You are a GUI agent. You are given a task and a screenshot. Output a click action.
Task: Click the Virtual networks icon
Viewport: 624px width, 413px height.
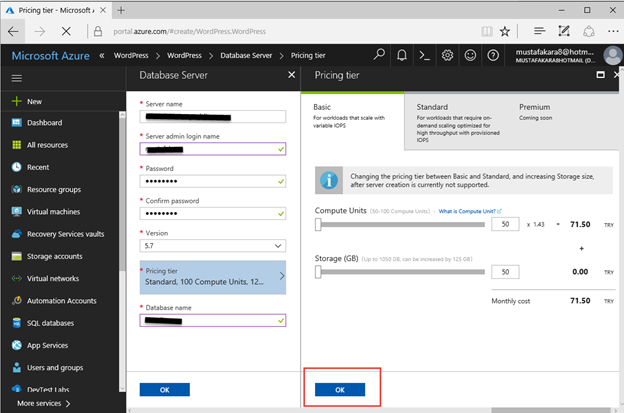[x=16, y=279]
